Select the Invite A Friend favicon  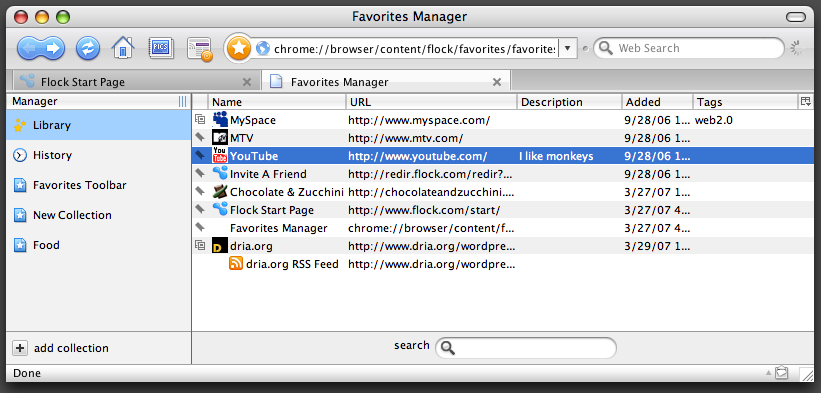220,173
